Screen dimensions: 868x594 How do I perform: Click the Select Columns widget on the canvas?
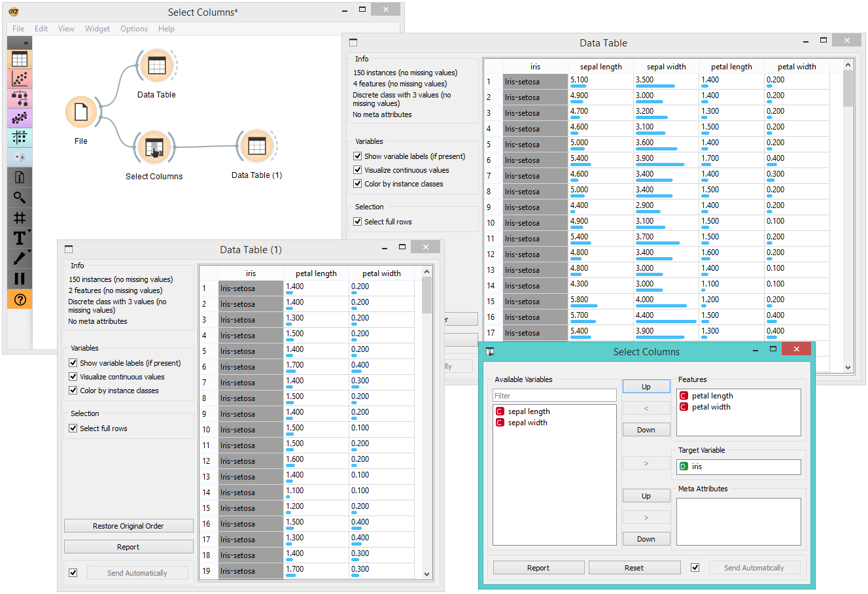click(x=154, y=147)
